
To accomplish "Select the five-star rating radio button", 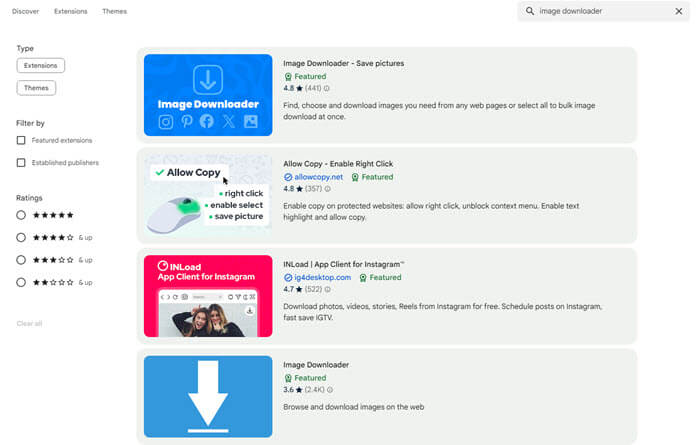I will coord(21,215).
